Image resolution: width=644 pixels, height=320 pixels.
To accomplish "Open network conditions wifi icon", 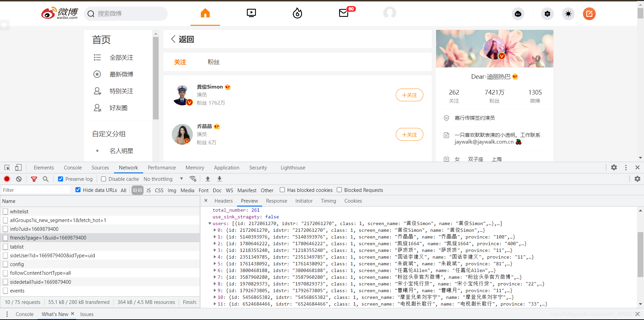I will (x=193, y=179).
